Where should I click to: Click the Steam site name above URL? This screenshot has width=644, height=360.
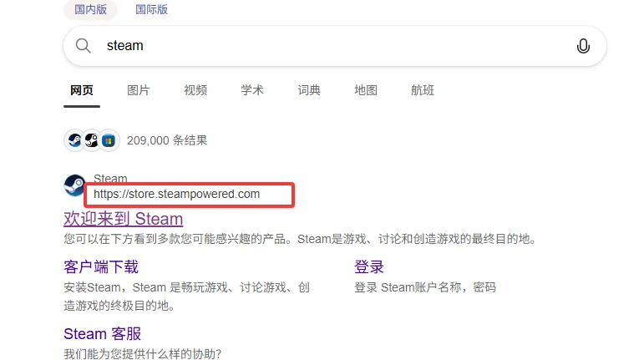(x=110, y=178)
